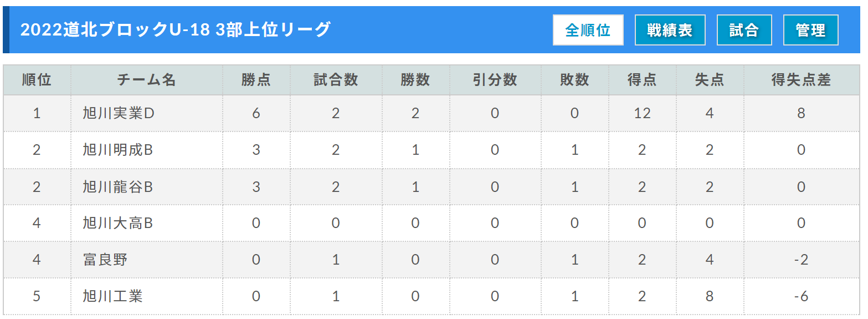Click the チーム名 column header

(146, 80)
